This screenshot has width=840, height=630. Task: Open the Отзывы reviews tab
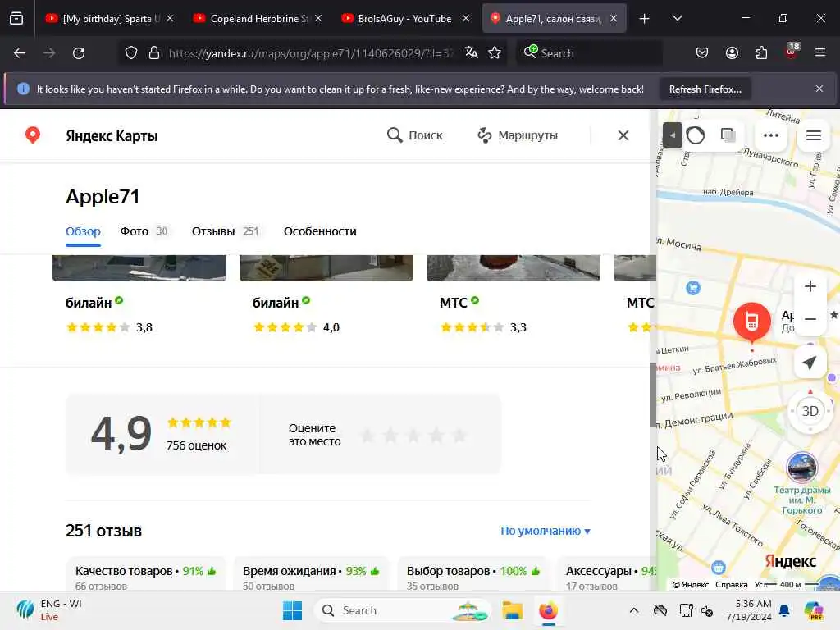pos(225,231)
